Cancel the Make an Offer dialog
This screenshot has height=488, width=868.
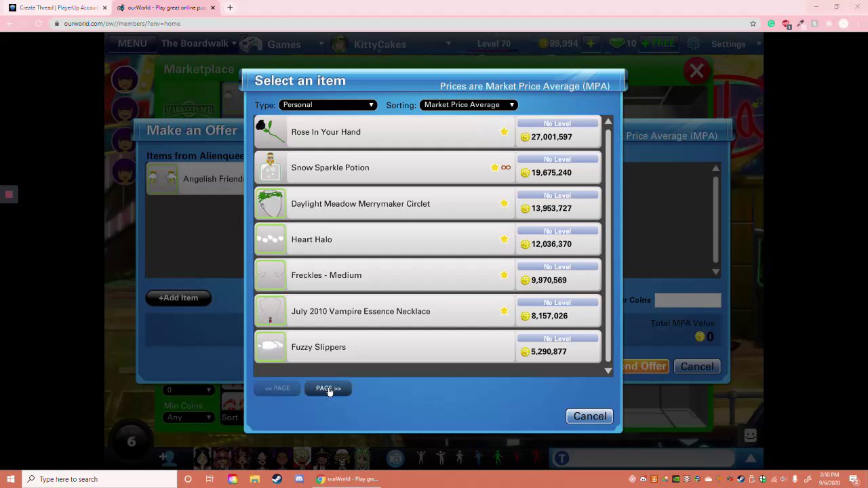pyautogui.click(x=696, y=367)
